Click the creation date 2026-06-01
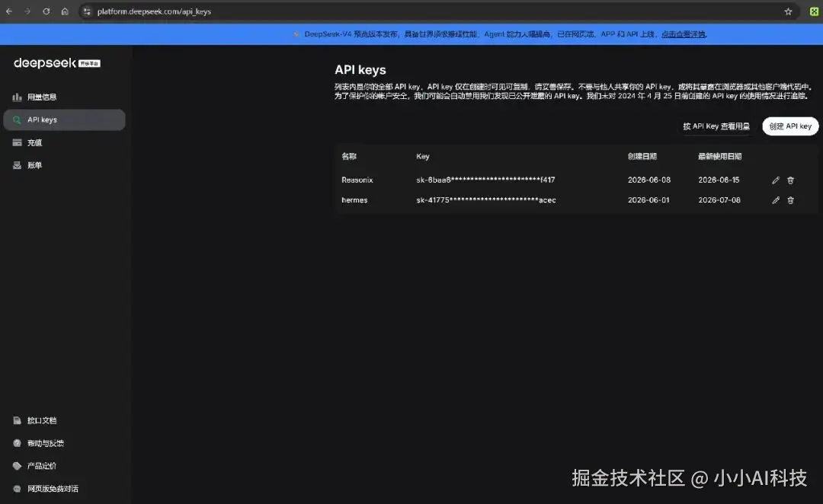The width and height of the screenshot is (823, 504). [648, 200]
